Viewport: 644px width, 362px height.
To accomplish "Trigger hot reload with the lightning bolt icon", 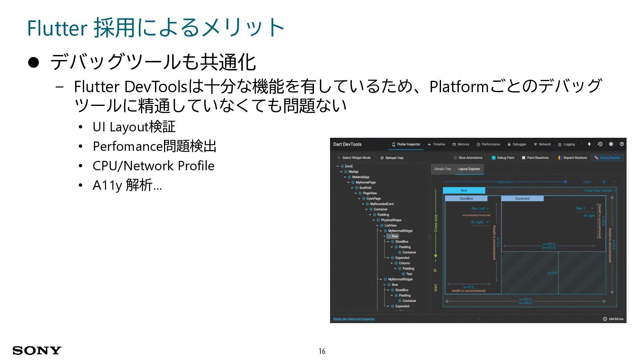I will pos(589,144).
